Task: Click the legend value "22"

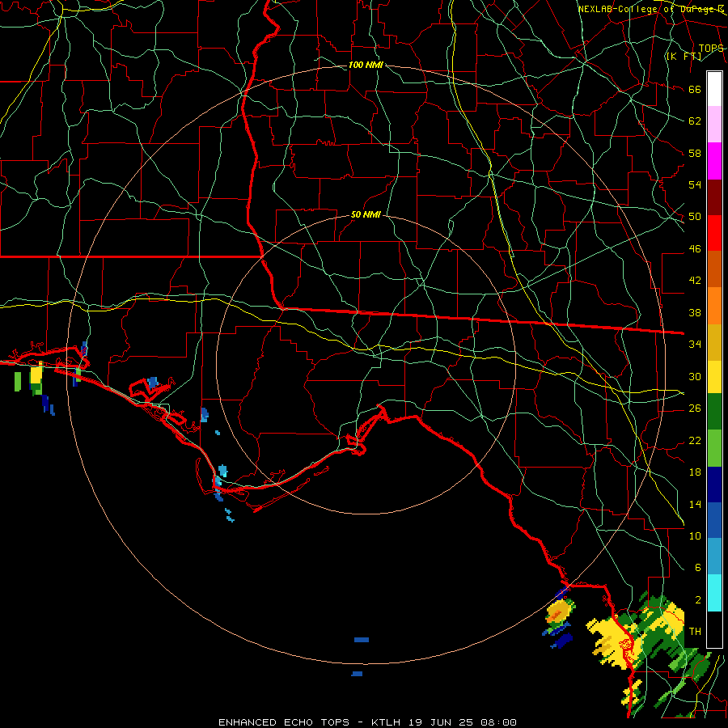Action: [x=695, y=440]
